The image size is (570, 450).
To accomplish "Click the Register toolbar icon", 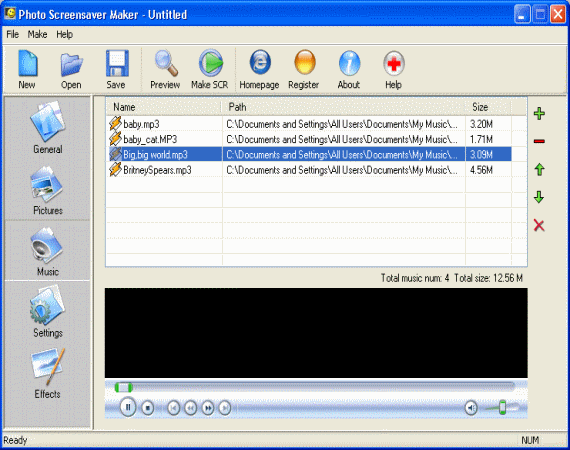I will point(305,62).
